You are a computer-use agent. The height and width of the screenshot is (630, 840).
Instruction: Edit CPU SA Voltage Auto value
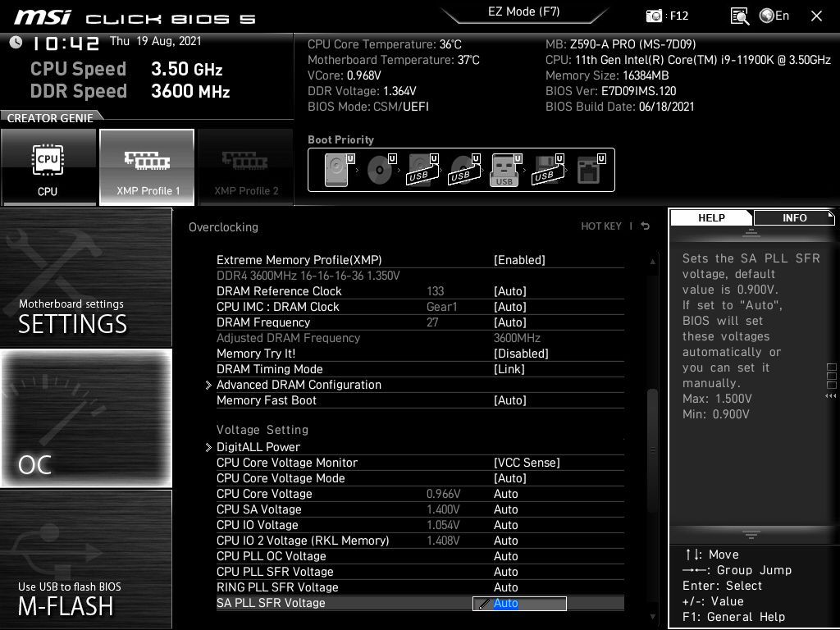click(505, 509)
